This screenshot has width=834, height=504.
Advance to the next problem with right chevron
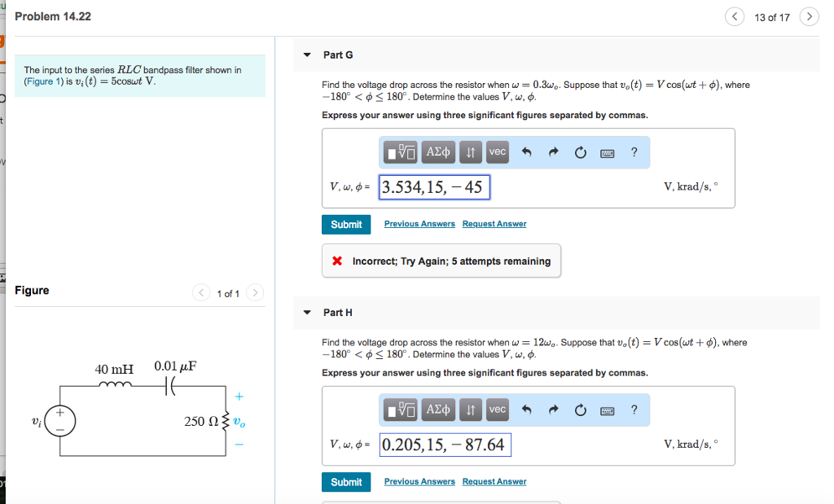pyautogui.click(x=809, y=16)
